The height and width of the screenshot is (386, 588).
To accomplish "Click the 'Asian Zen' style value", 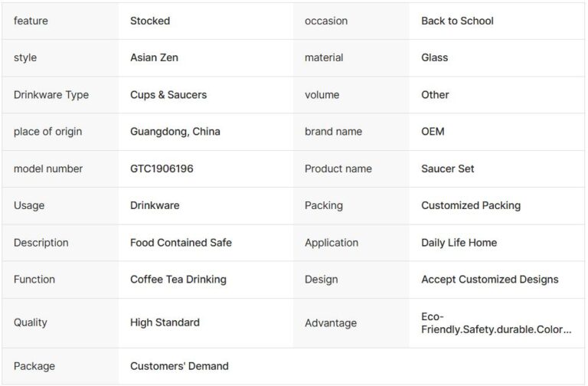I will pos(154,57).
